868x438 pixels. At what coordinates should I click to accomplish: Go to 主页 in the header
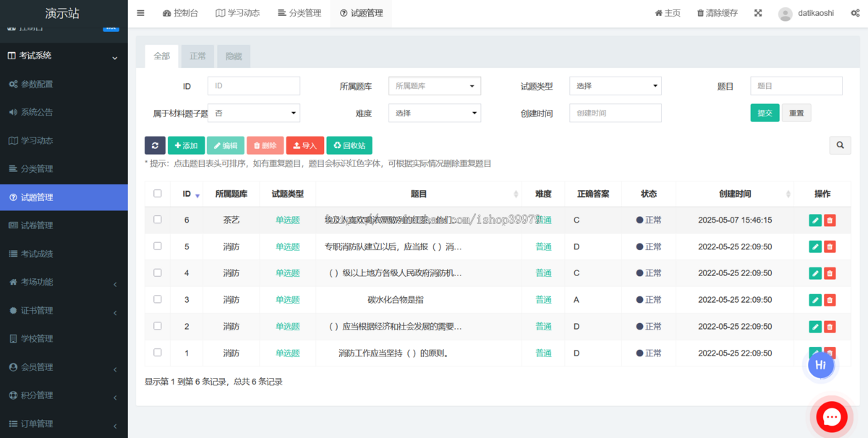coord(668,13)
